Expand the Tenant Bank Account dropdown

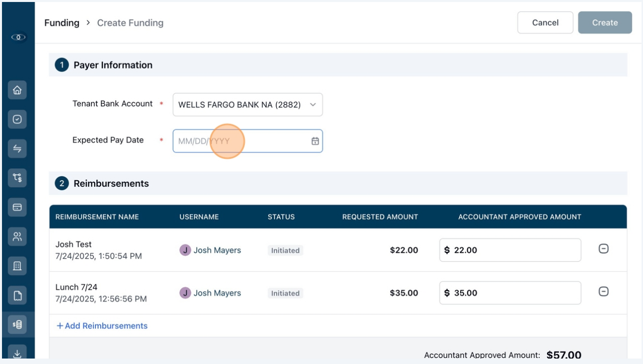coord(247,105)
